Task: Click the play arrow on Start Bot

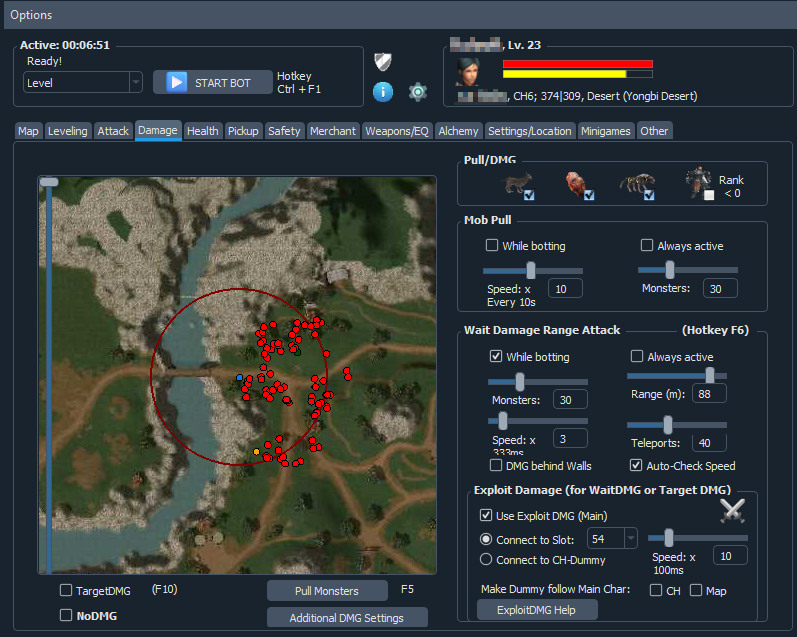Action: [x=176, y=82]
